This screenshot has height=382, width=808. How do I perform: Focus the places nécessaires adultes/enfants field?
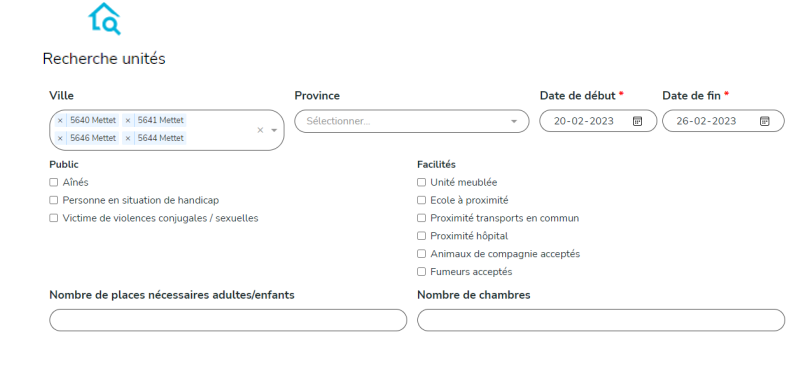click(x=228, y=320)
